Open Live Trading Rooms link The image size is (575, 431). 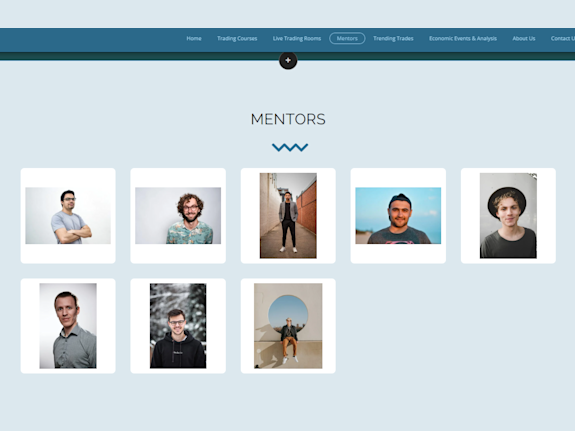point(297,39)
